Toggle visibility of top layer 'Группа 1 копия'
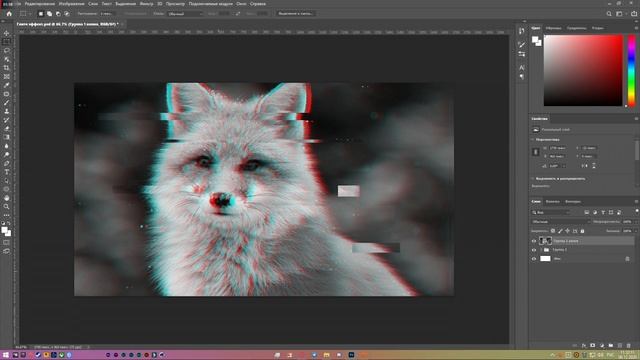 click(534, 241)
